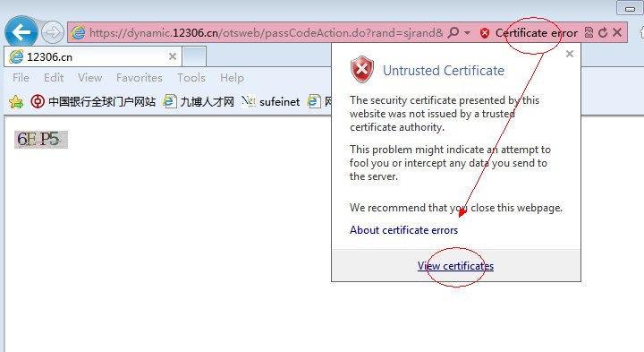
Task: Open the File menu
Action: point(21,78)
